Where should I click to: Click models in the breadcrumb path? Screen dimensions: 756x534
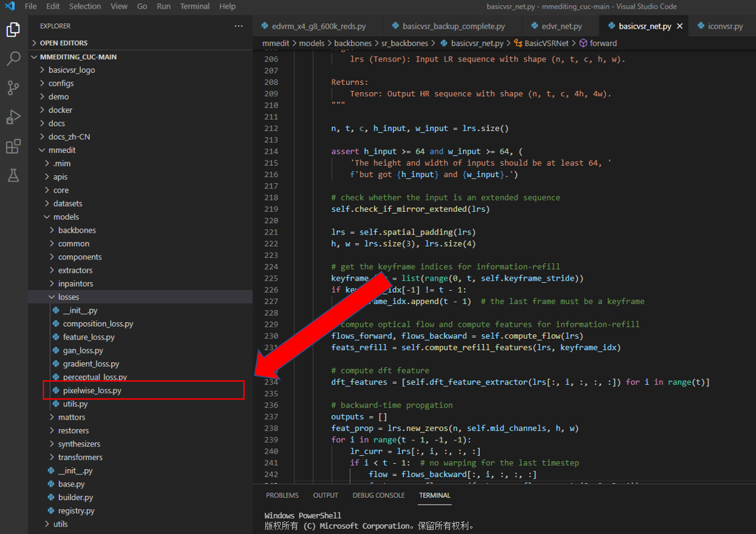click(x=311, y=43)
